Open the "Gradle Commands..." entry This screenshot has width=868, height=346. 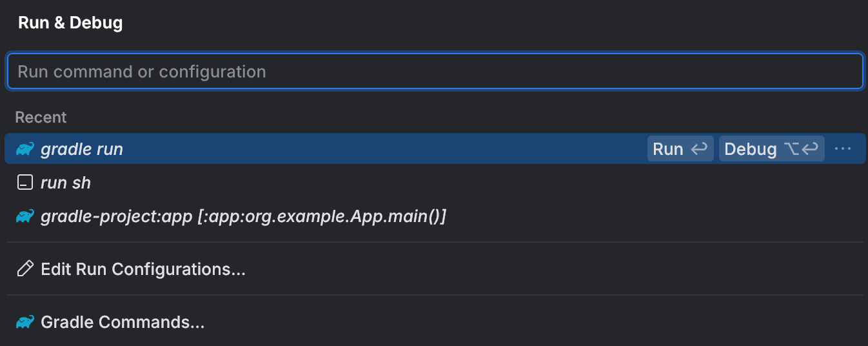123,321
